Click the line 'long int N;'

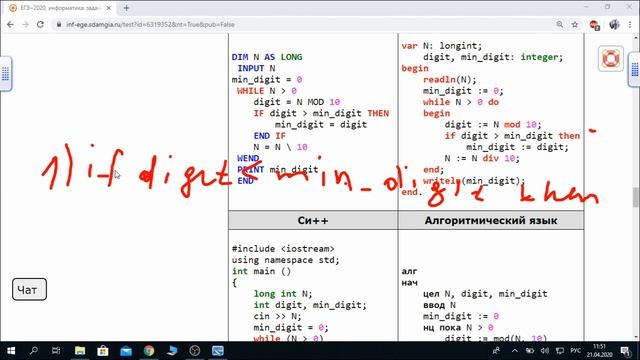(x=283, y=293)
